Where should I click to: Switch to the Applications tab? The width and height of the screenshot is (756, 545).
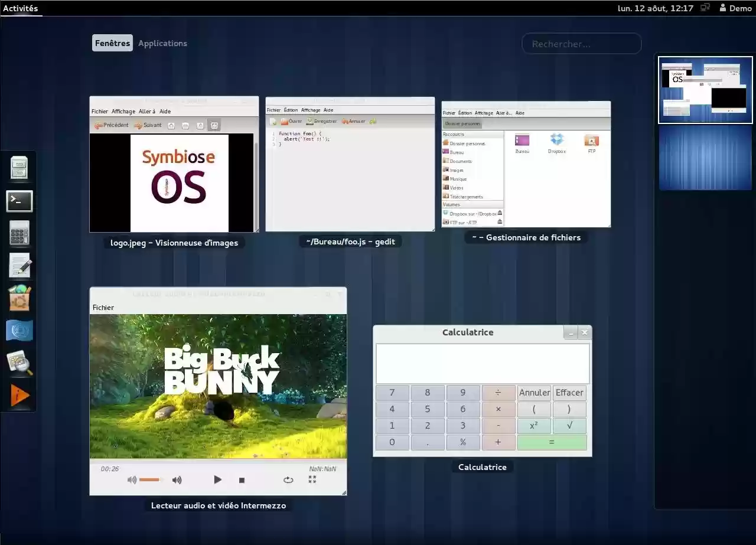point(162,43)
